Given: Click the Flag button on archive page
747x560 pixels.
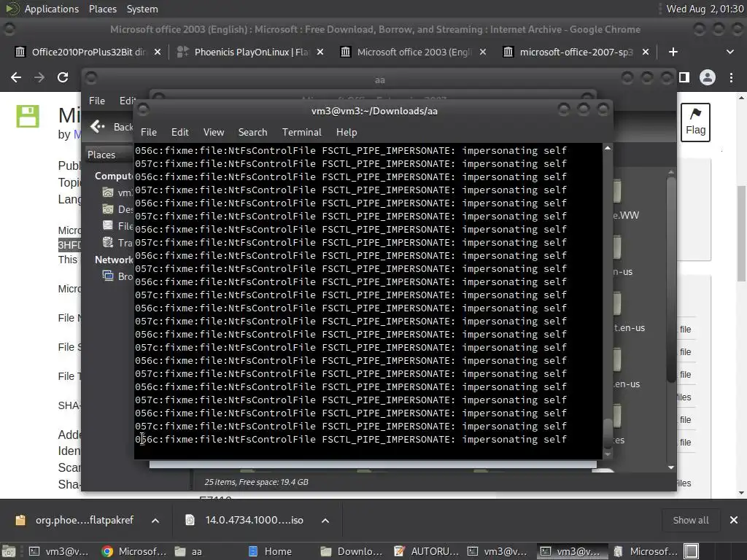Looking at the screenshot, I should coord(695,122).
